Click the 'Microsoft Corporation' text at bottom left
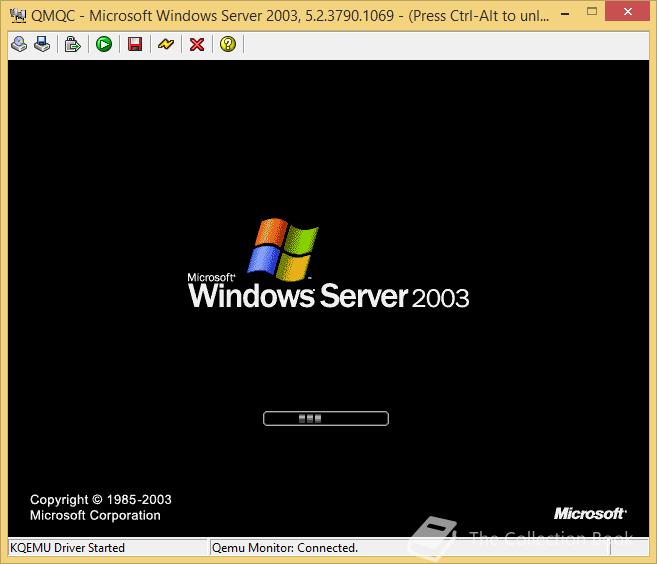 [95, 515]
